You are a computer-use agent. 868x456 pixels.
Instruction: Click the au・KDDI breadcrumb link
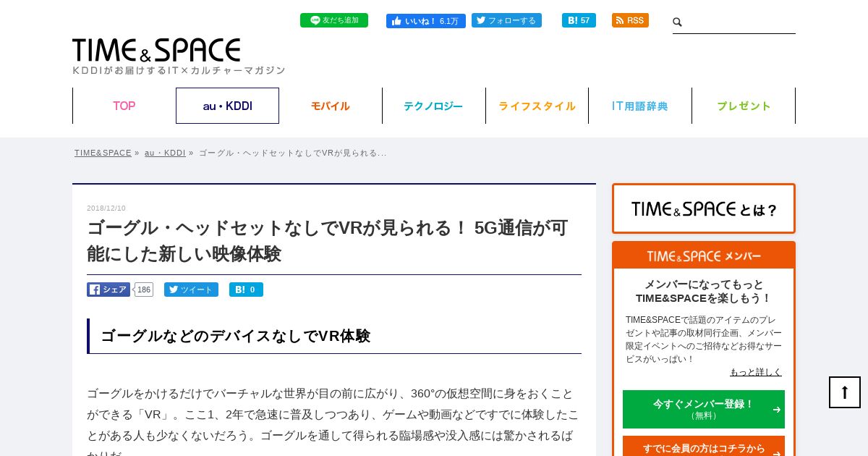pos(165,153)
